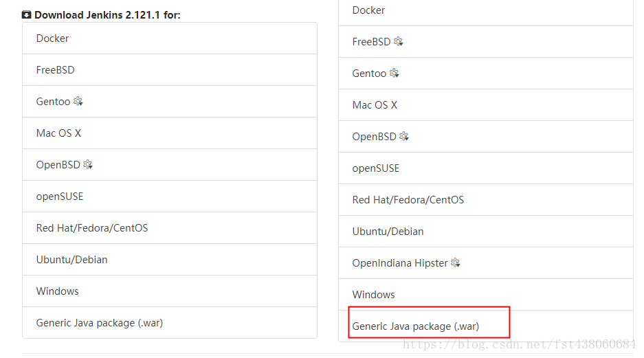Choose Ubuntu/Debian in the right column
This screenshot has height=358, width=644.
tap(486, 231)
